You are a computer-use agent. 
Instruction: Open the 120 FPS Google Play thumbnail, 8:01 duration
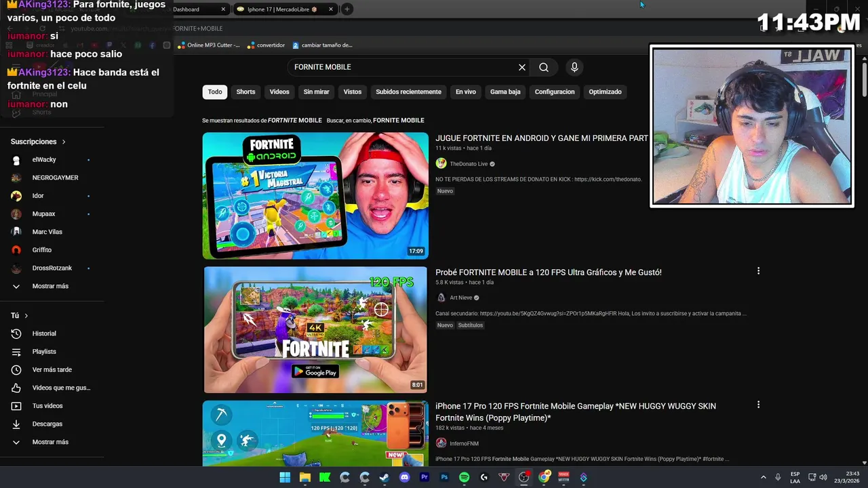pyautogui.click(x=315, y=329)
